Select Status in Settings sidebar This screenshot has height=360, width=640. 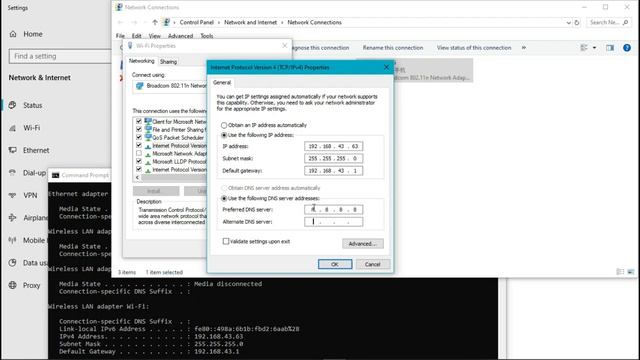coord(26,105)
